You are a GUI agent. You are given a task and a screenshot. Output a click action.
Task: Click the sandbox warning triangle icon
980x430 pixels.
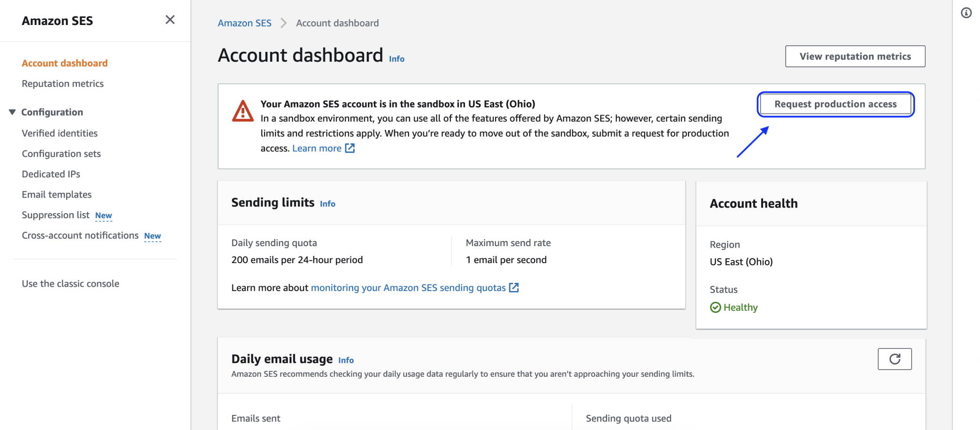[x=242, y=112]
